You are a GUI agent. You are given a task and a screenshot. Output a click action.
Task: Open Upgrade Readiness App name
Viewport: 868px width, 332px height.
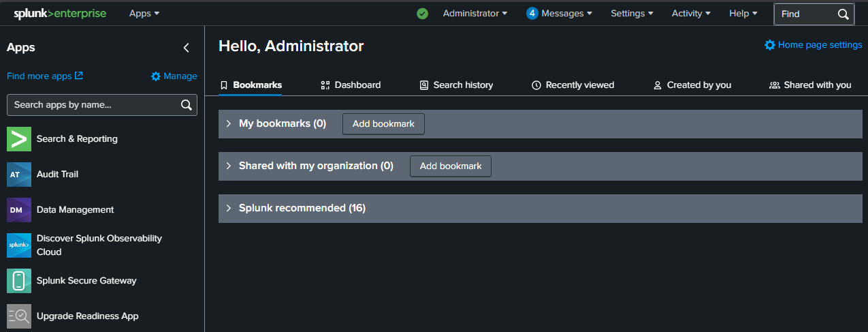pos(88,316)
